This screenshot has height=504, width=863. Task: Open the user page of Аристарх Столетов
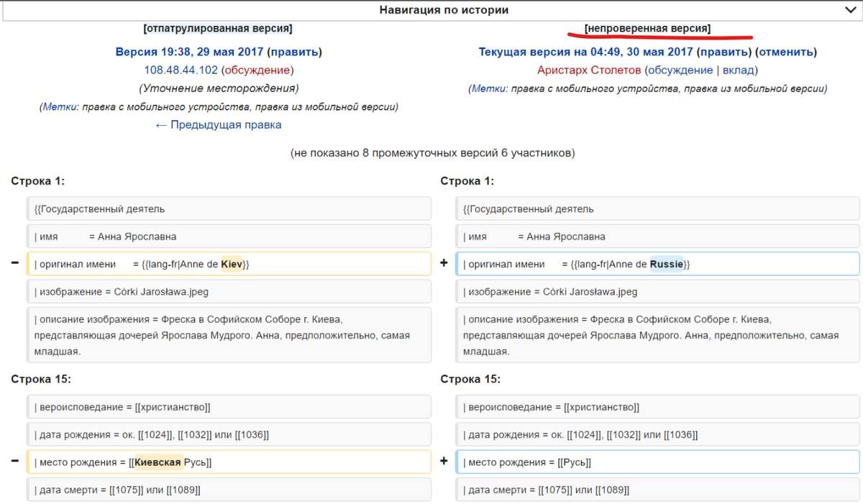(588, 70)
